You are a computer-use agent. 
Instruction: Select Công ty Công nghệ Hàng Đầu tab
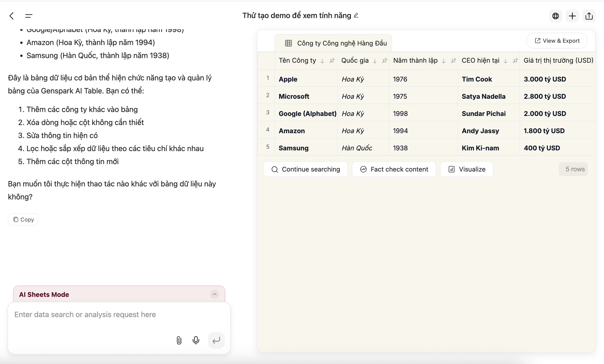(x=336, y=43)
